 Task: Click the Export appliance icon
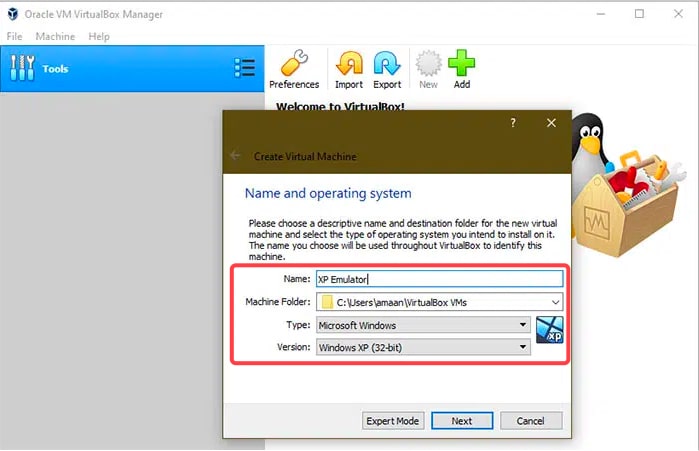click(387, 70)
